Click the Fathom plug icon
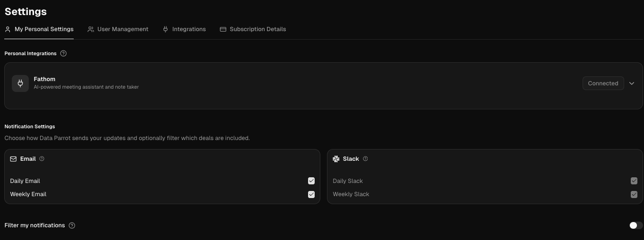 click(20, 83)
